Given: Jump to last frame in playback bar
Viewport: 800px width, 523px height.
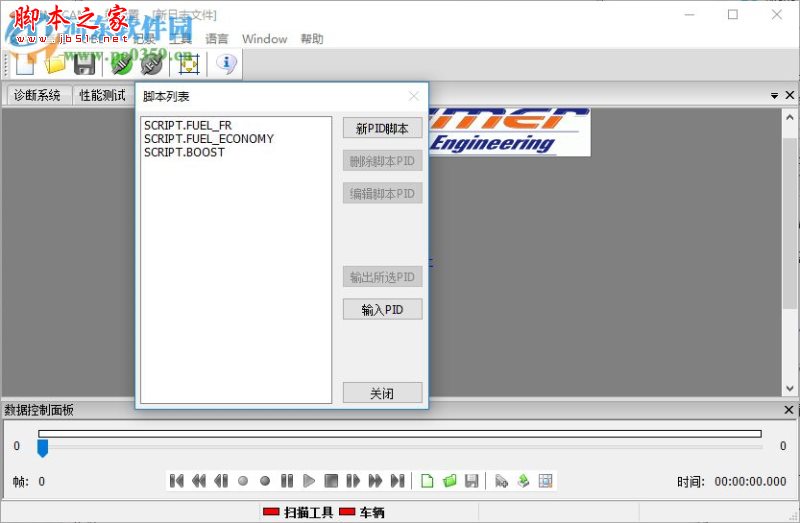Looking at the screenshot, I should click(x=397, y=481).
